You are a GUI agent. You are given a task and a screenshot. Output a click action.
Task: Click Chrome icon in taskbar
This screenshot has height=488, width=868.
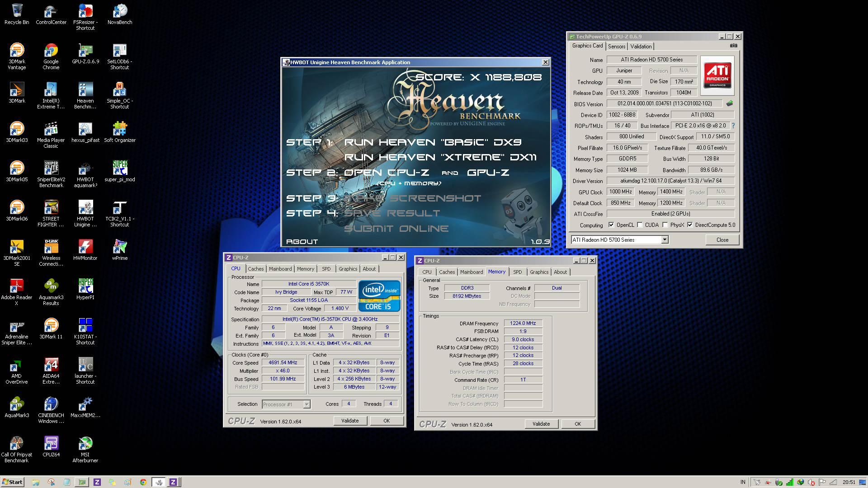pos(143,482)
